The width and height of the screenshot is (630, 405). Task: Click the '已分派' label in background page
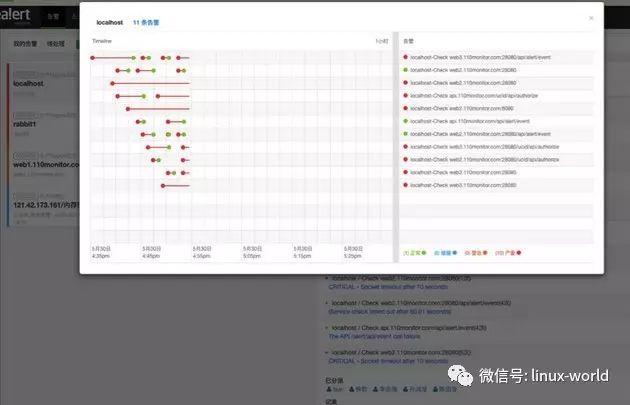pos(334,380)
